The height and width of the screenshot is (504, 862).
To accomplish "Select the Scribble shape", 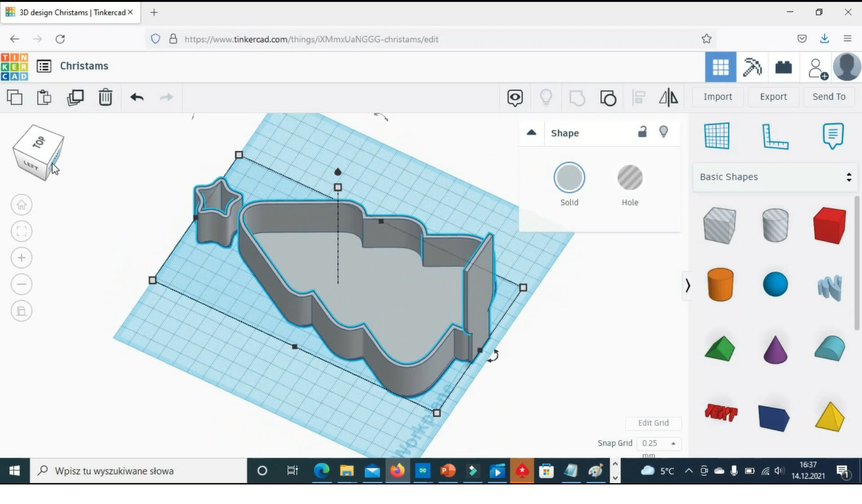I will point(830,287).
